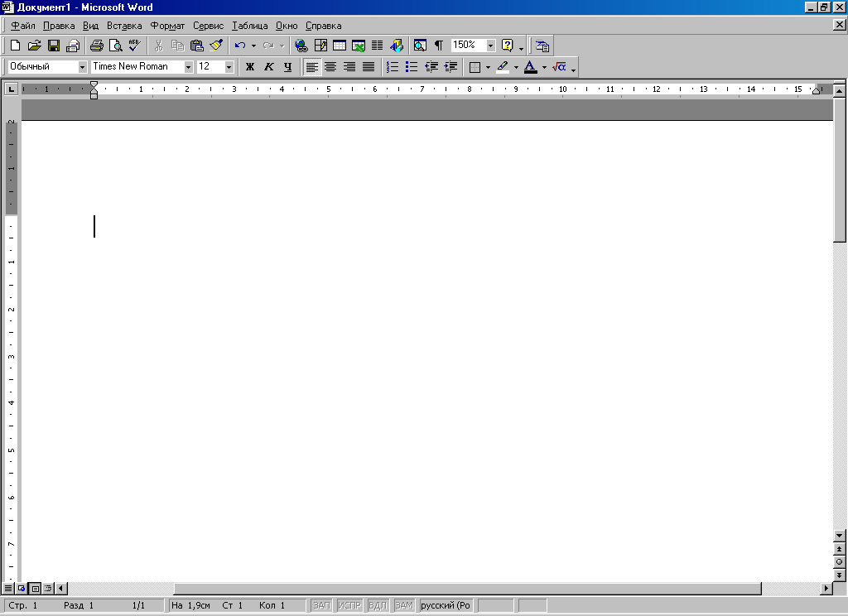Toggle the bulleted list
The image size is (848, 616).
tap(412, 66)
